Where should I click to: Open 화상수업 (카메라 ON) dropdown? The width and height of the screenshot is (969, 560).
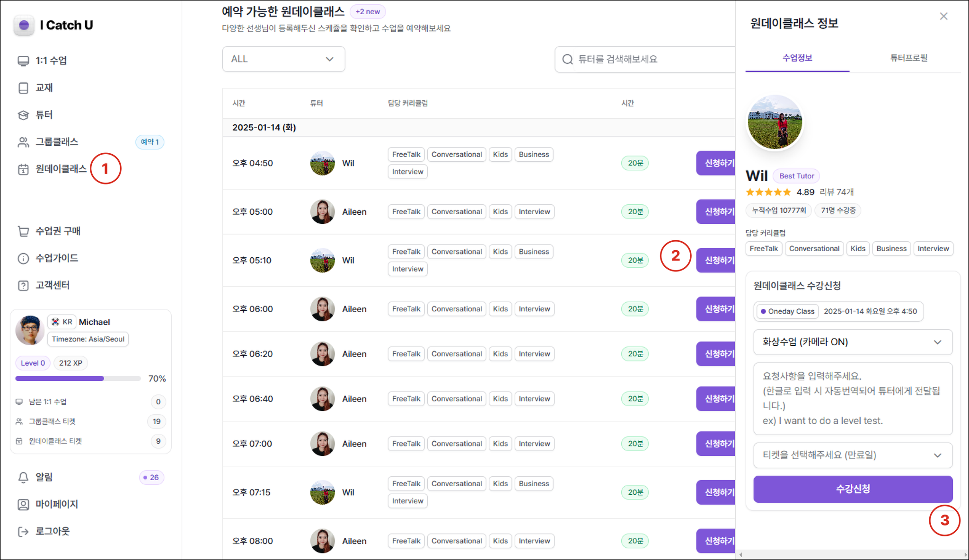852,342
